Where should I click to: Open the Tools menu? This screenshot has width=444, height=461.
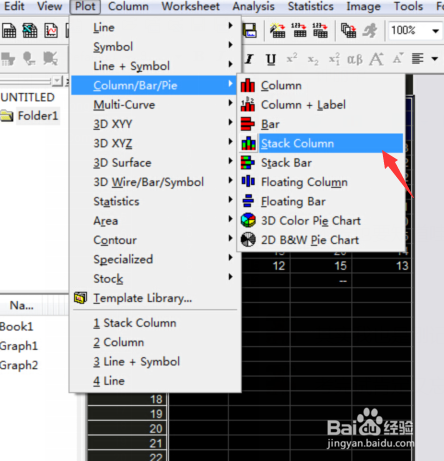tap(408, 6)
